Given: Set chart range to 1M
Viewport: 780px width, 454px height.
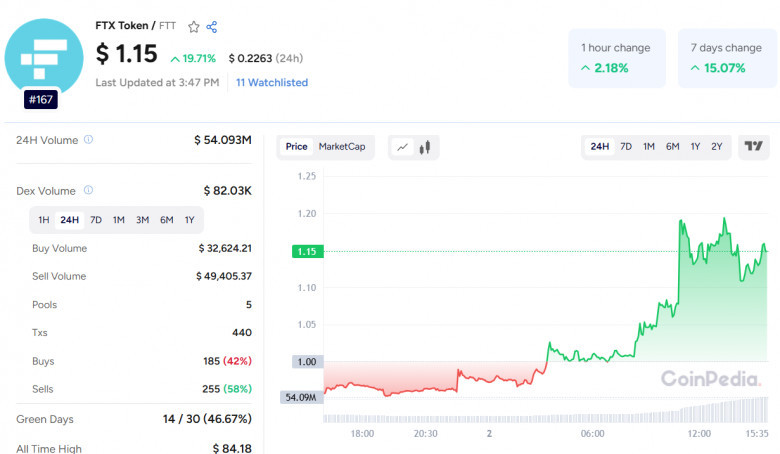Looking at the screenshot, I should point(649,147).
